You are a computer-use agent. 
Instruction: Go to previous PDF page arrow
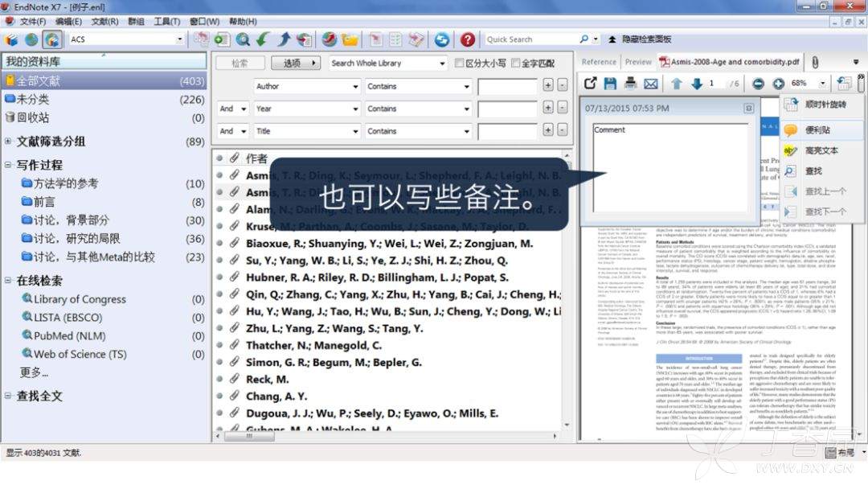[x=677, y=83]
